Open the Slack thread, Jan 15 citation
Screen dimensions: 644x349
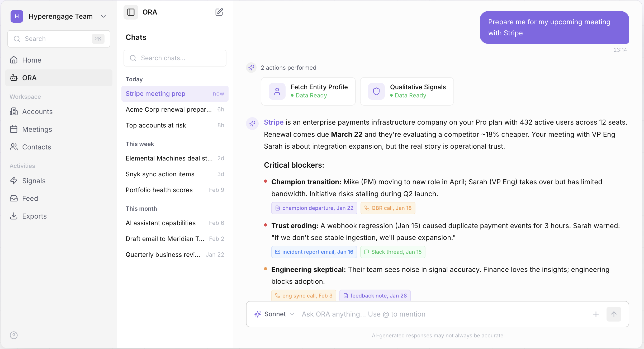pyautogui.click(x=393, y=252)
